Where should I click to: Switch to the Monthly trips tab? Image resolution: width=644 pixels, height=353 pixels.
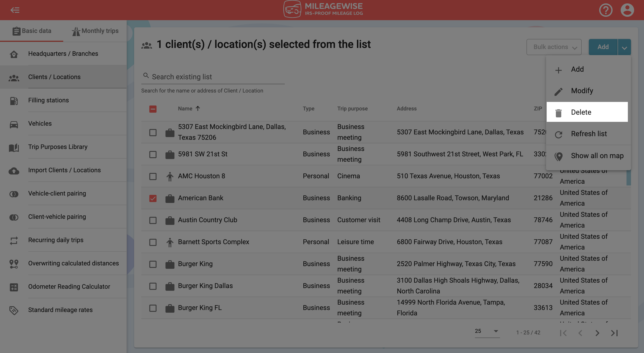click(x=95, y=31)
